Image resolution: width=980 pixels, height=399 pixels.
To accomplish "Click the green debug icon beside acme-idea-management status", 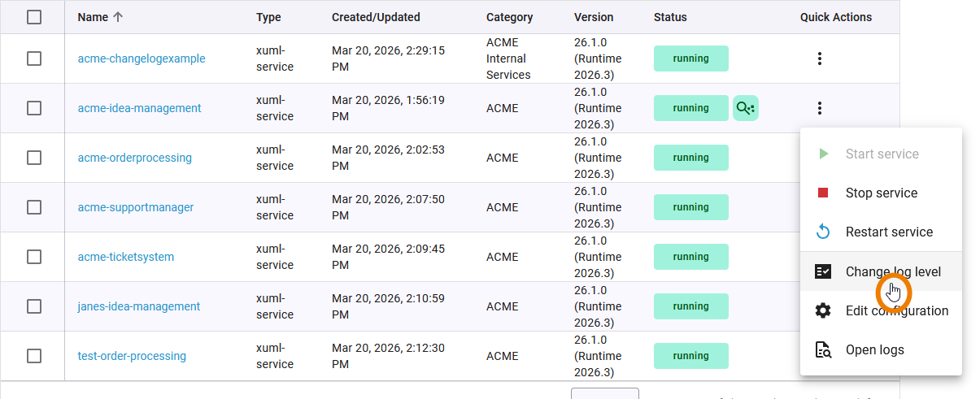I will [746, 108].
